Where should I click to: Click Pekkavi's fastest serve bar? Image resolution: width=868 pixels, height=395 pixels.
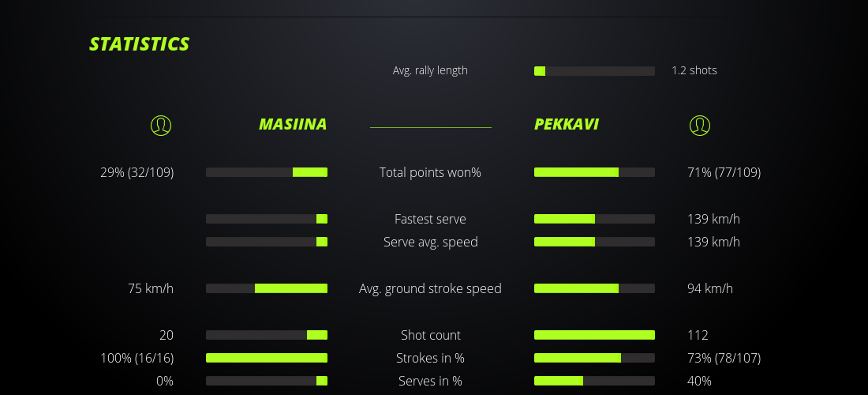point(594,219)
